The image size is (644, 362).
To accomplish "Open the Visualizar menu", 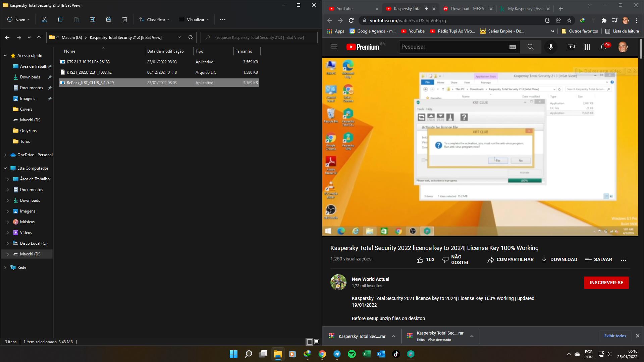I will 194,19.
